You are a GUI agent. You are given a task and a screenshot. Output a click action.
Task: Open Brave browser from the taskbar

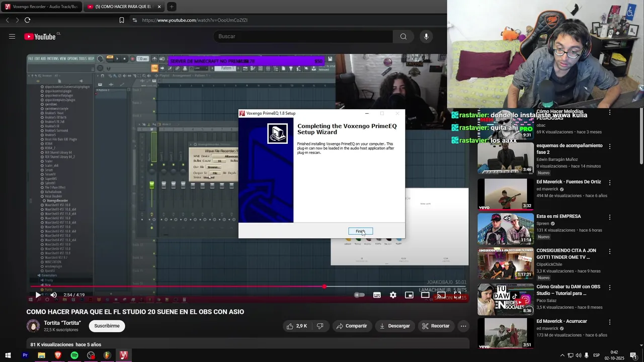click(x=58, y=355)
